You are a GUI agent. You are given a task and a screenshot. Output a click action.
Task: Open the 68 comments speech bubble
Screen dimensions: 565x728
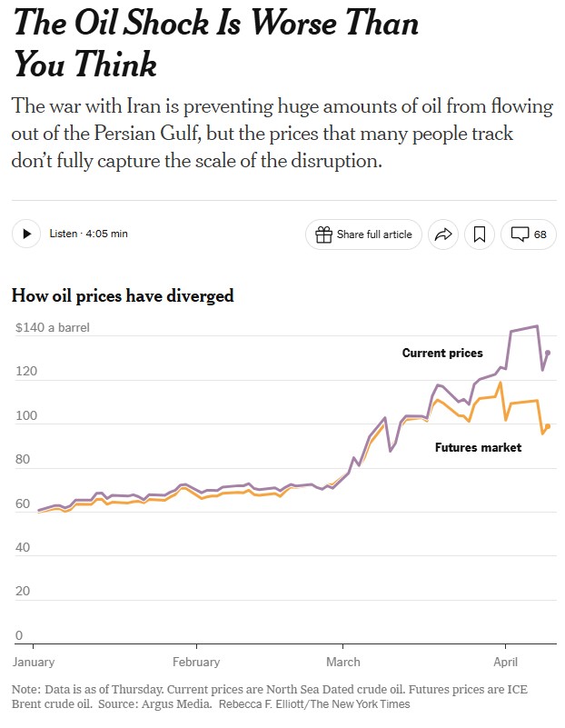[x=529, y=234]
